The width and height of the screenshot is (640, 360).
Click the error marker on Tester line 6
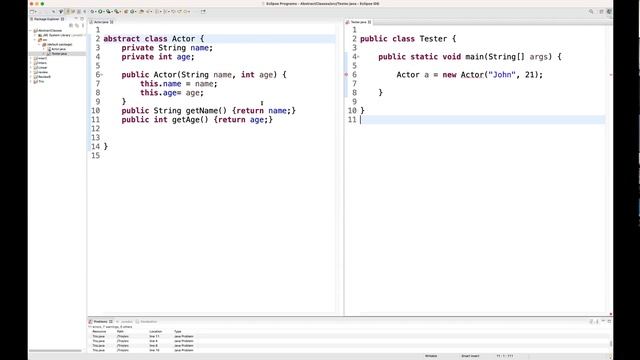click(347, 75)
